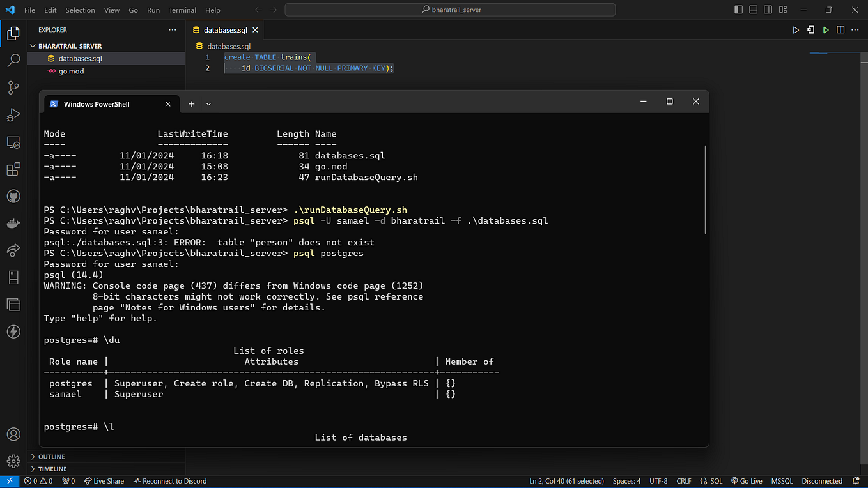Screen dimensions: 868x488
Task: Open the GitHub view in activity bar
Action: (x=13, y=196)
